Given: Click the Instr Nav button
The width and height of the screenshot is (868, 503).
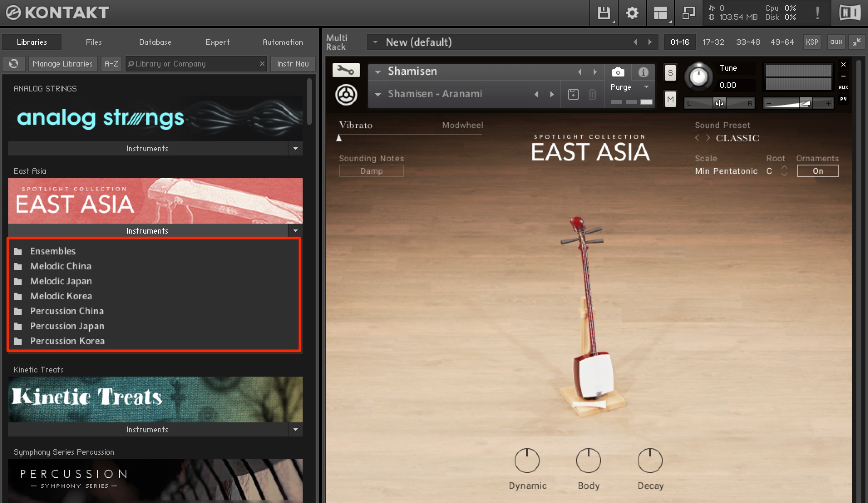Looking at the screenshot, I should tap(293, 64).
